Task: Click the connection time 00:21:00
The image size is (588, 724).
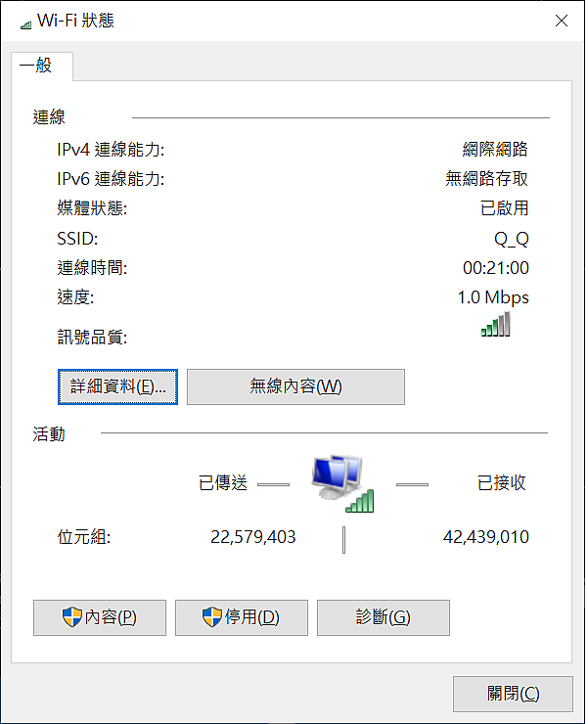Action: coord(496,268)
